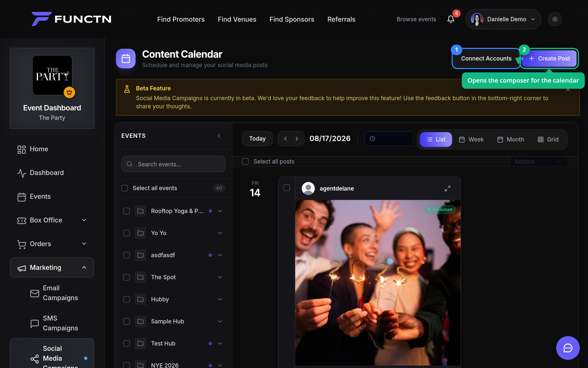The width and height of the screenshot is (588, 368).
Task: Open the Actions dropdown
Action: coord(538,161)
